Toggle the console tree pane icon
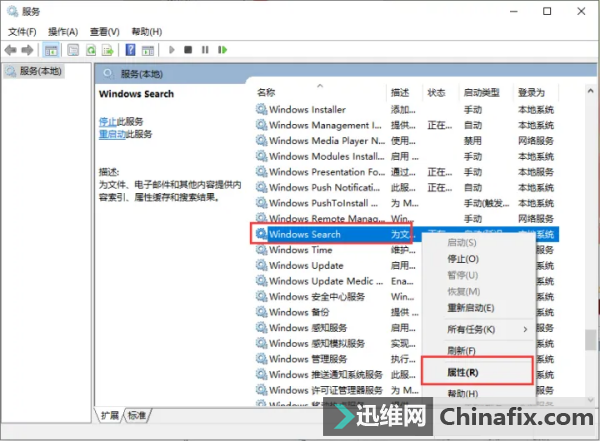The height and width of the screenshot is (441, 600). 51,50
